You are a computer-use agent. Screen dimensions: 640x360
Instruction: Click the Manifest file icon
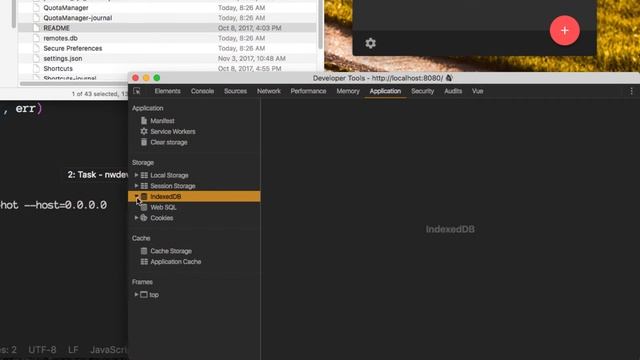point(144,120)
